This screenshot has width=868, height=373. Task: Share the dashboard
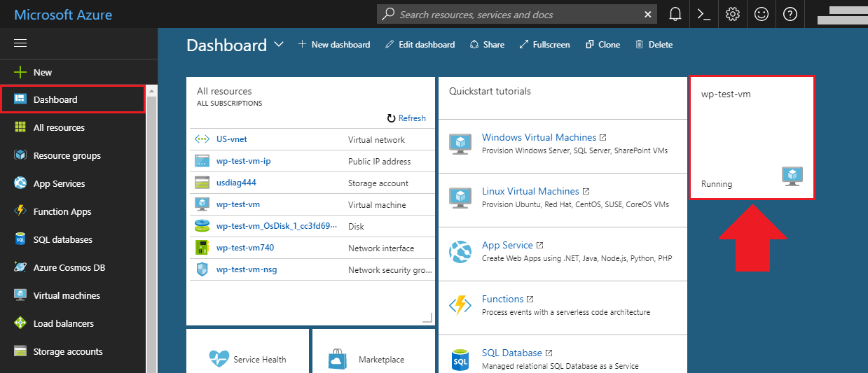(x=487, y=44)
